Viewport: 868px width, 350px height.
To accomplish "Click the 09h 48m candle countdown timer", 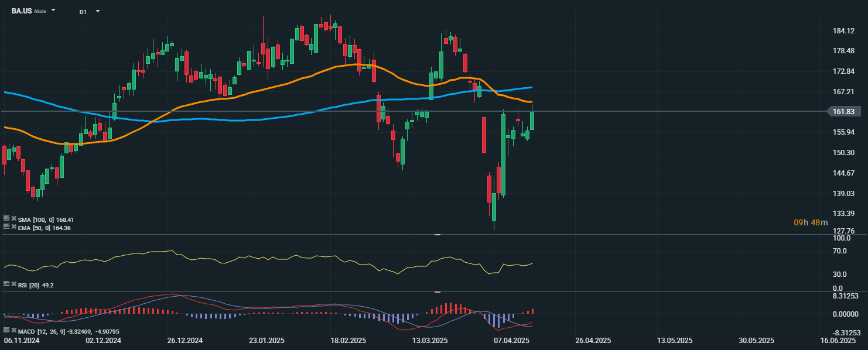I will (811, 223).
